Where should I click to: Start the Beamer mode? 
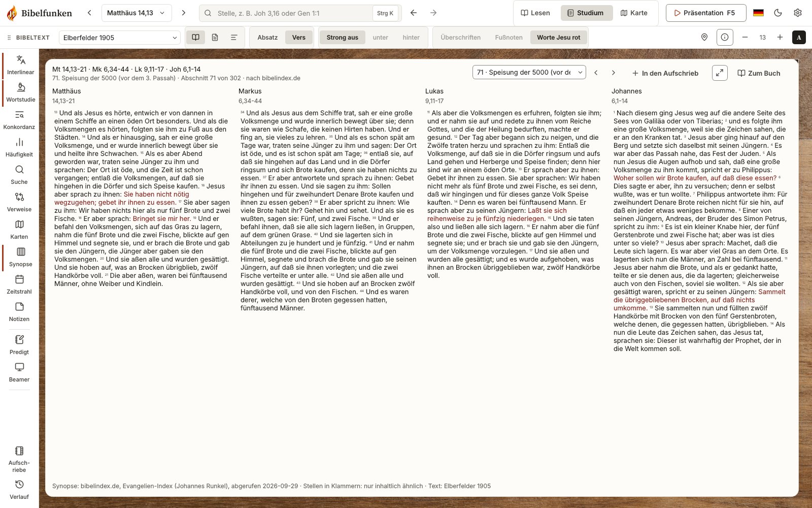[x=19, y=372]
